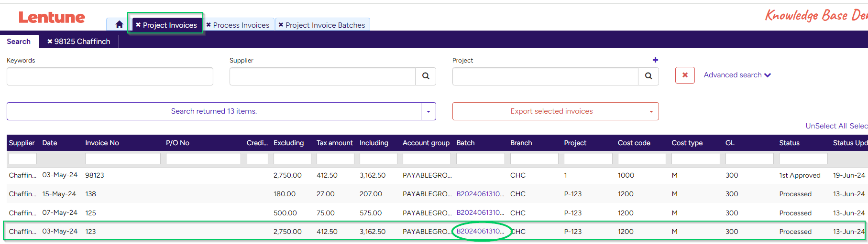868x244 pixels.
Task: Sort by the Branch column header
Action: click(521, 143)
